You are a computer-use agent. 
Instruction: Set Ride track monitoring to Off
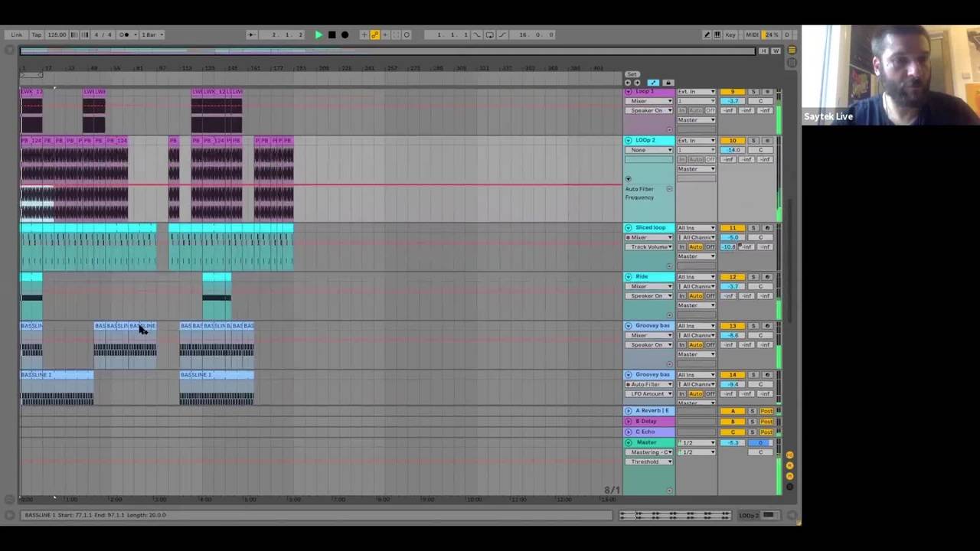pyautogui.click(x=710, y=296)
